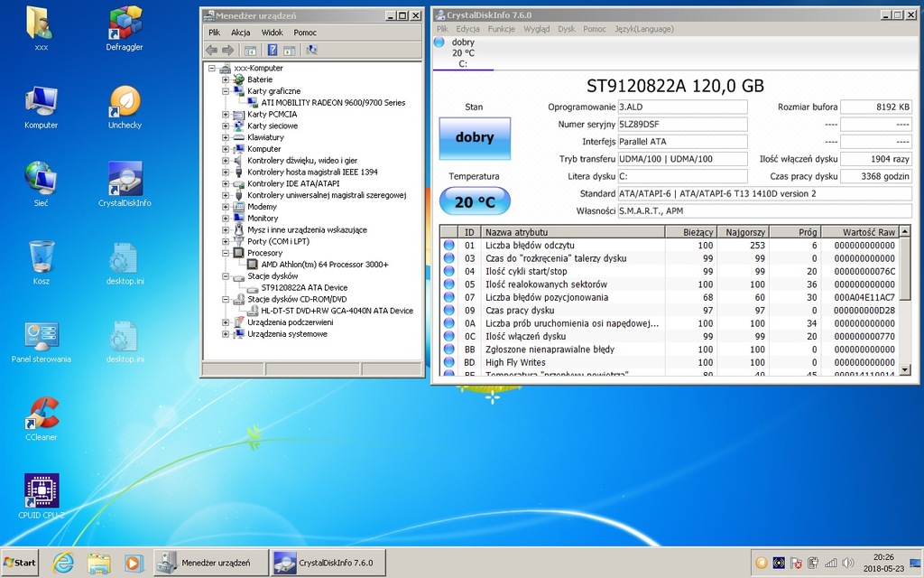Expand the Porty (COM i LPT) node
924x578 pixels.
(x=225, y=241)
